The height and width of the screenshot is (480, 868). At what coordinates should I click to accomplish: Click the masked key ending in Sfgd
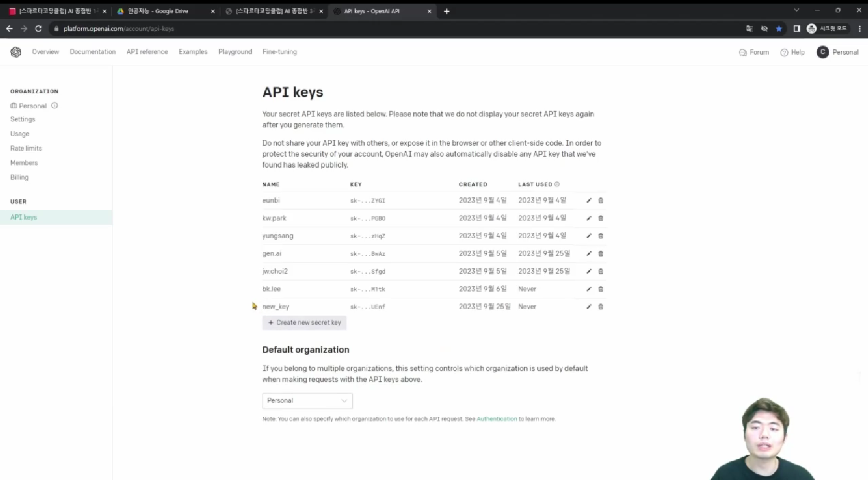tap(368, 271)
